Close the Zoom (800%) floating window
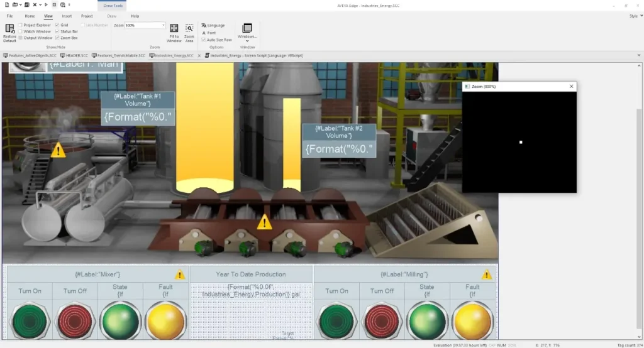644x348 pixels. point(571,86)
